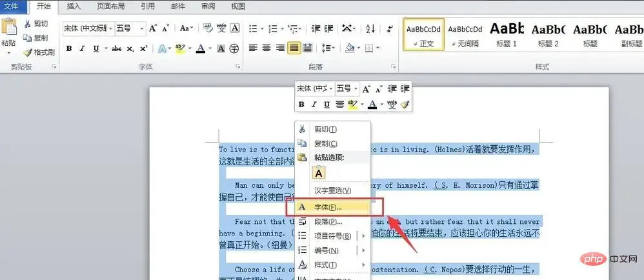Switch to the Page Layout (页面布局) tab
The height and width of the screenshot is (280, 644).
(x=111, y=6)
